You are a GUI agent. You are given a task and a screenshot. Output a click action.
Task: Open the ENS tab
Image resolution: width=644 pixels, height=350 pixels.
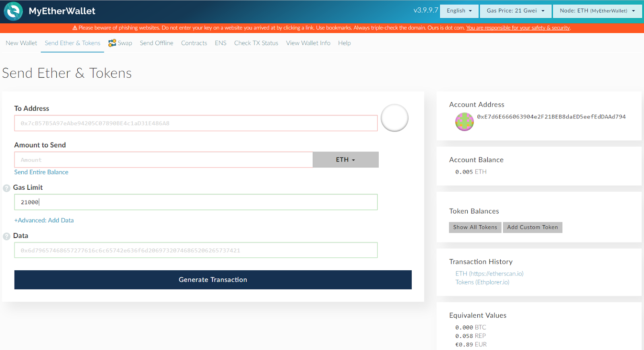pos(221,43)
